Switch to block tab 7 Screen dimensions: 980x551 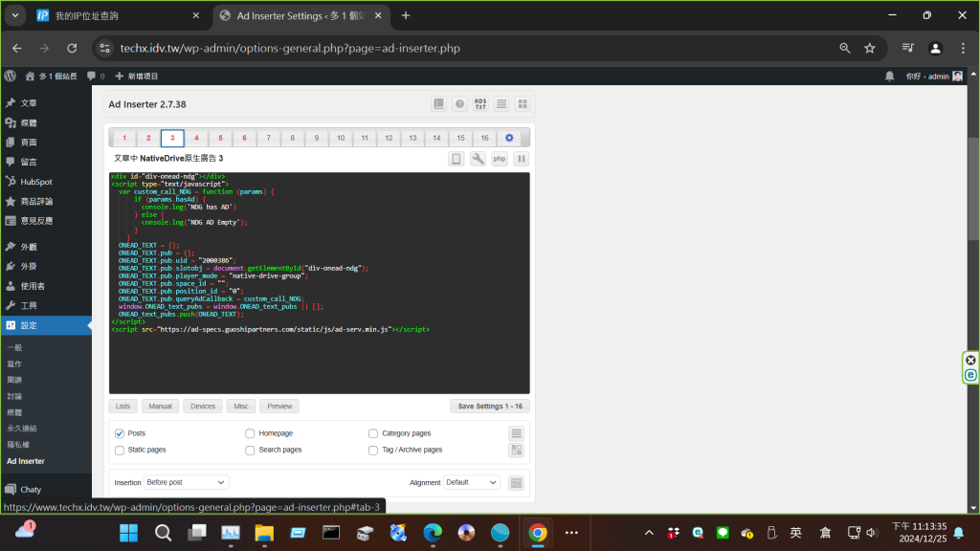click(x=269, y=138)
